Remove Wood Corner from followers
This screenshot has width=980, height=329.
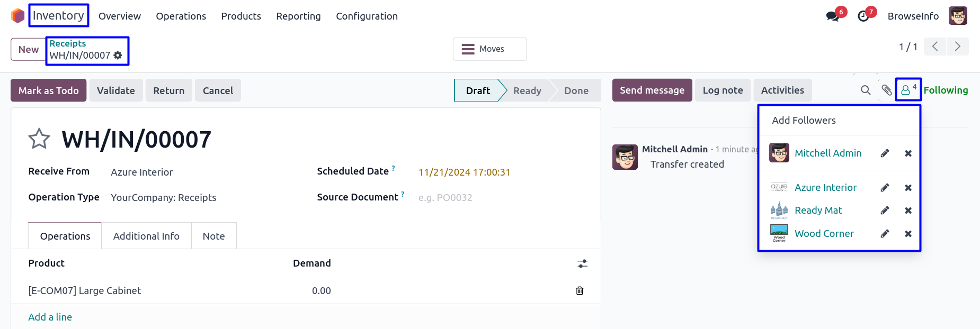[908, 234]
